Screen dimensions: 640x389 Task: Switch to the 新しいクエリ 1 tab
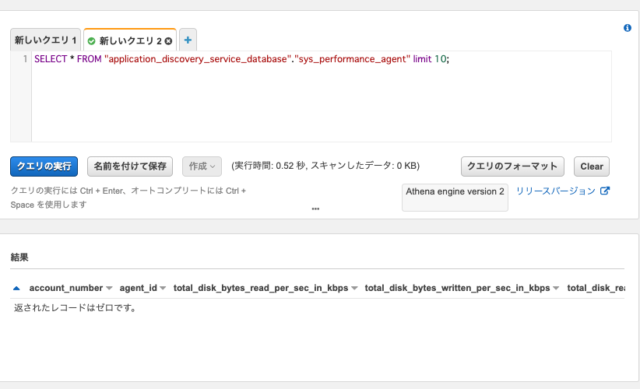click(x=45, y=40)
